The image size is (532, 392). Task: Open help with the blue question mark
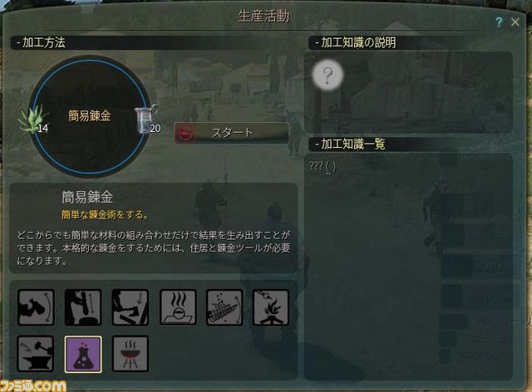tap(499, 22)
